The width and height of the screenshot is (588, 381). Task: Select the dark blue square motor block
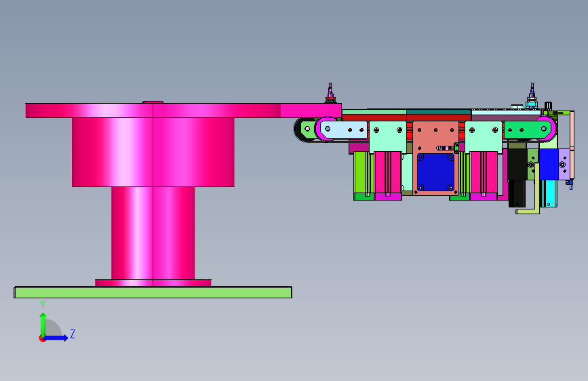[436, 172]
